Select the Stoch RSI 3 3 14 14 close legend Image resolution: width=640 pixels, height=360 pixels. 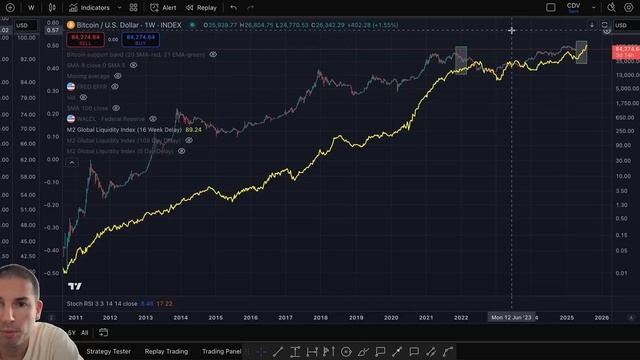[102, 304]
